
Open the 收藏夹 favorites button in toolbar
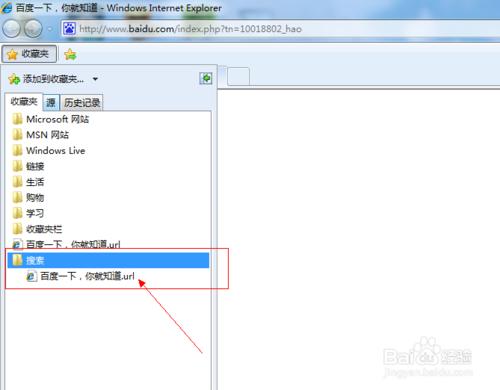pyautogui.click(x=29, y=54)
